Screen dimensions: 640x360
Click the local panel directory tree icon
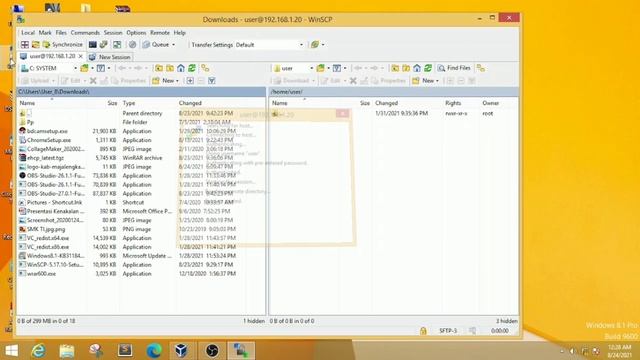point(205,68)
